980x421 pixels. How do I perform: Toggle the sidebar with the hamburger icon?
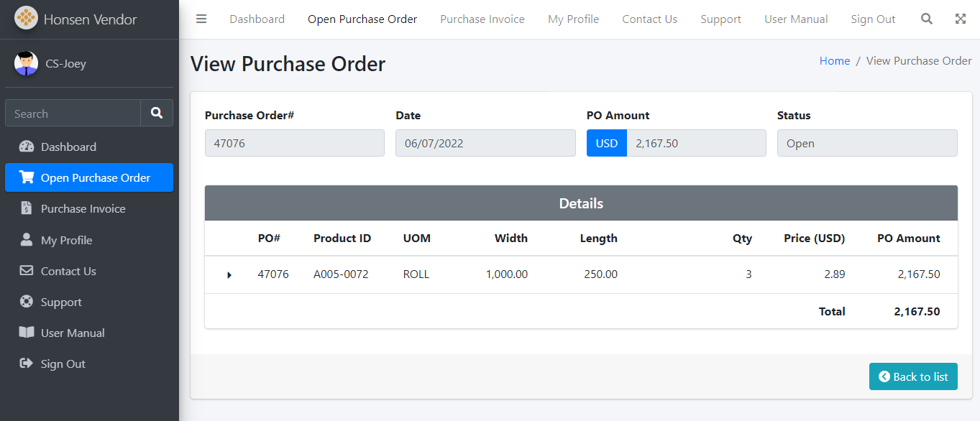[x=201, y=19]
